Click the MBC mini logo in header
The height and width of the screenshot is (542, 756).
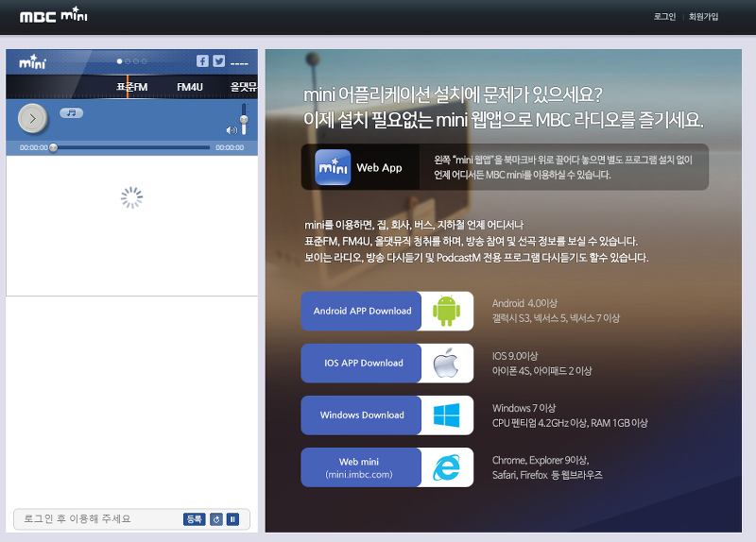53,15
